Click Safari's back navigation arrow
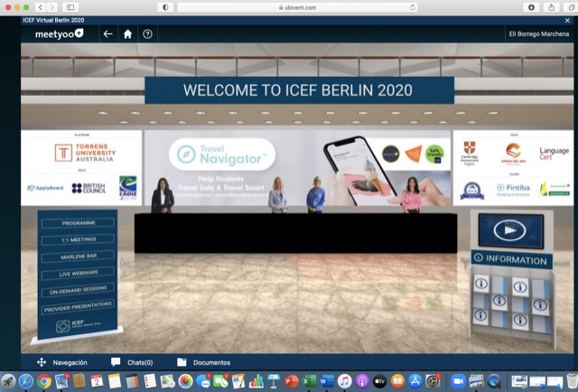Screen dimensions: 578x392 (41, 7)
